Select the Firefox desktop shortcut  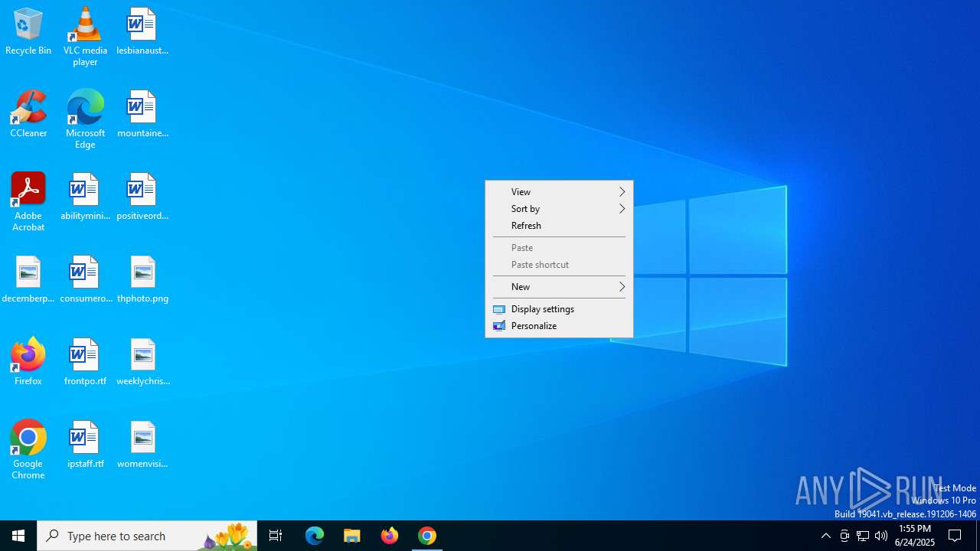28,362
